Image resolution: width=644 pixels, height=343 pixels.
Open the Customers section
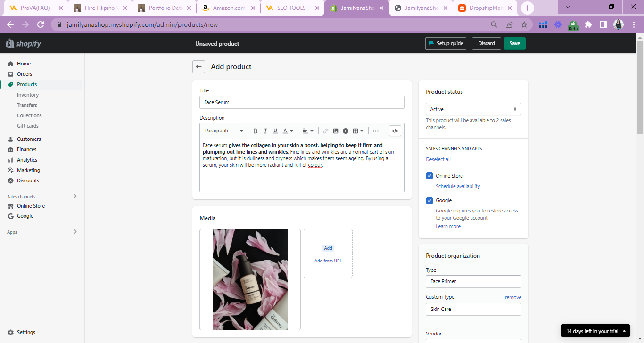[x=29, y=139]
